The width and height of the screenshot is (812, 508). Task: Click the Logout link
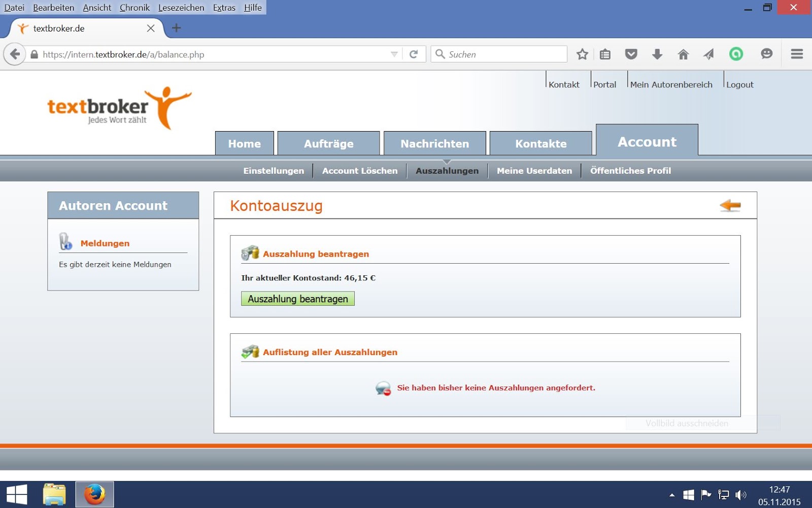pos(739,84)
